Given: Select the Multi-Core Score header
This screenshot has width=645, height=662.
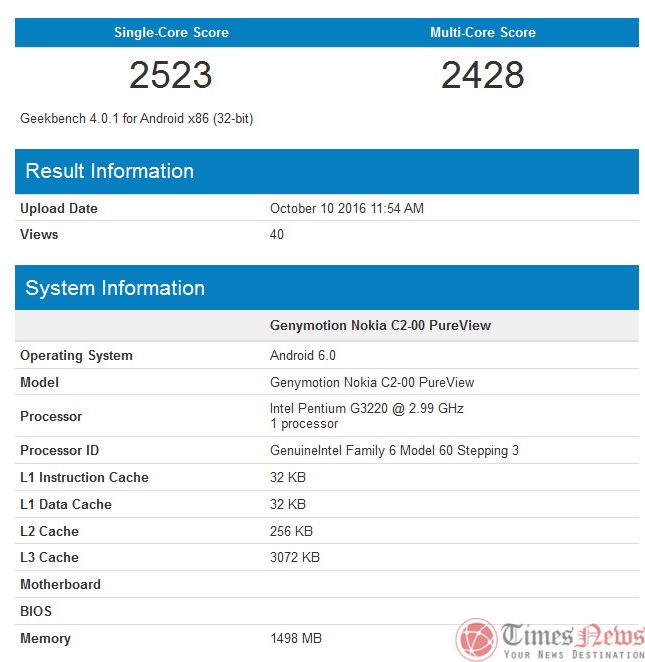Looking at the screenshot, I should pos(483,33).
